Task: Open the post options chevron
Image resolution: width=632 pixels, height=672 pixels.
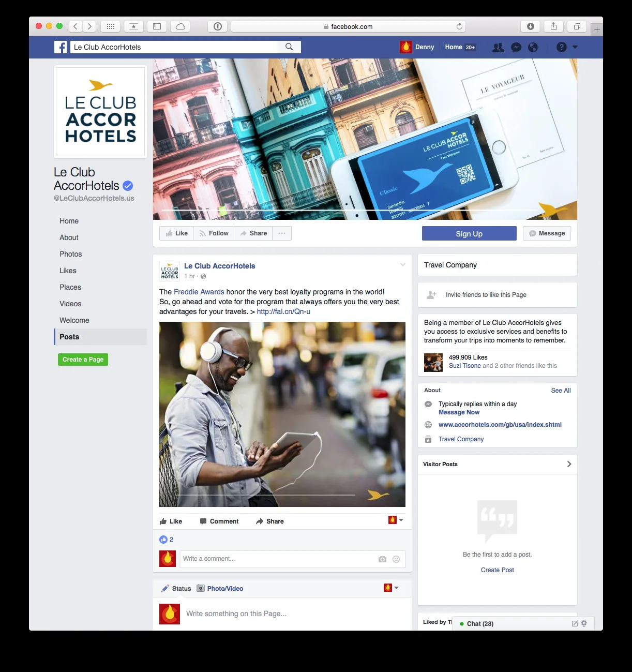Action: point(403,265)
